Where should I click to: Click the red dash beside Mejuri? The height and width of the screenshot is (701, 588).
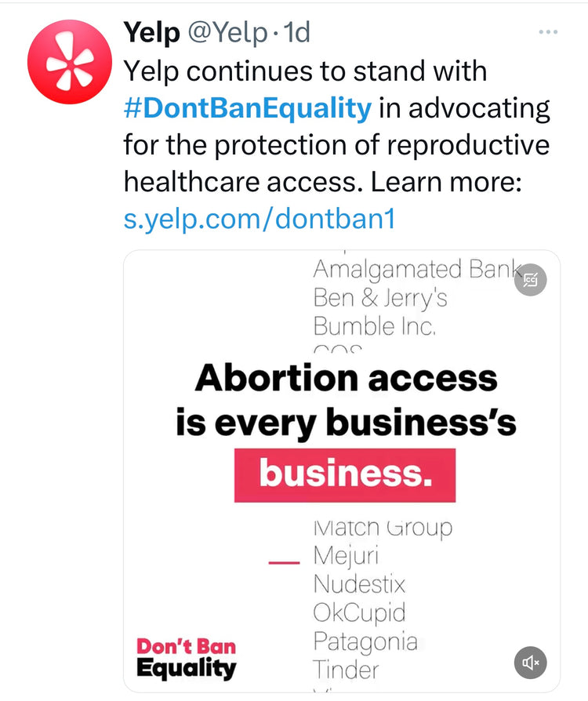(x=284, y=562)
